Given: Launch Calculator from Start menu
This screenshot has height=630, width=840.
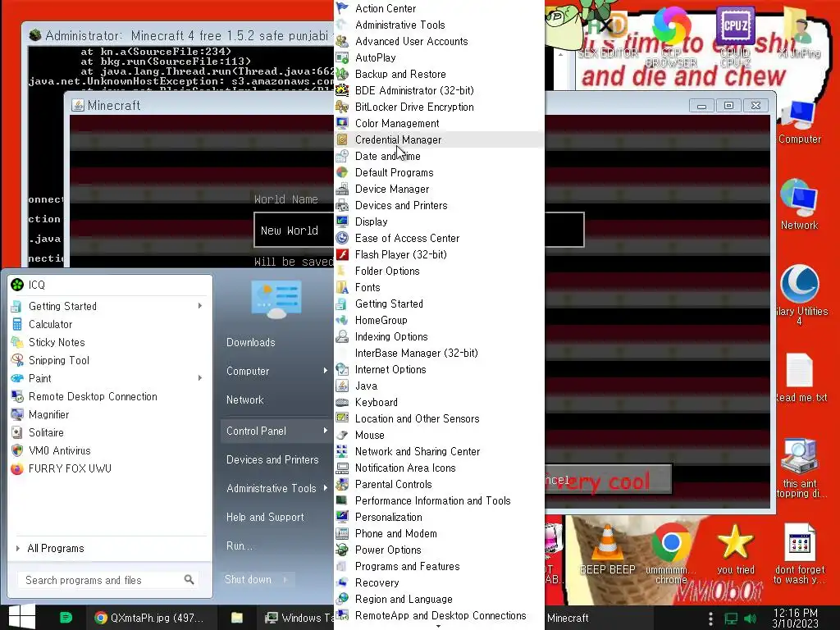Looking at the screenshot, I should 110,324.
